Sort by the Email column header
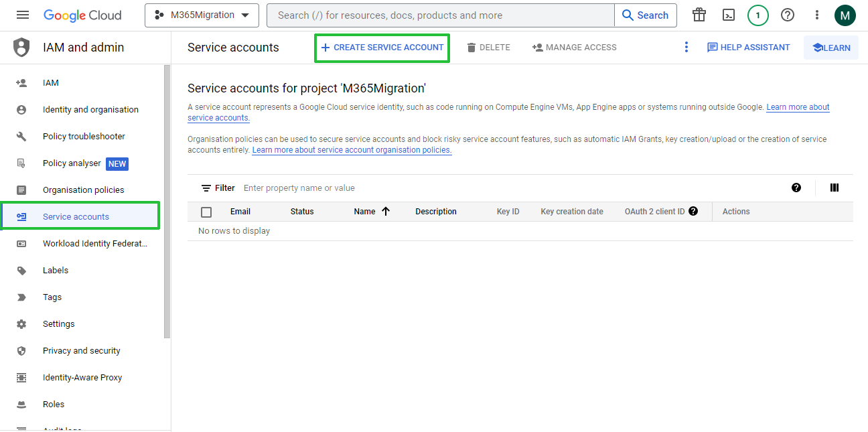 [240, 212]
